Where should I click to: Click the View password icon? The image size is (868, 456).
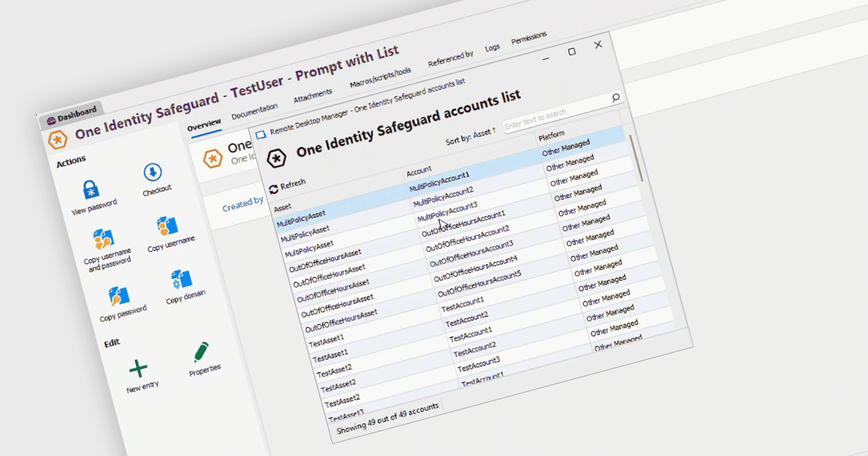coord(90,190)
